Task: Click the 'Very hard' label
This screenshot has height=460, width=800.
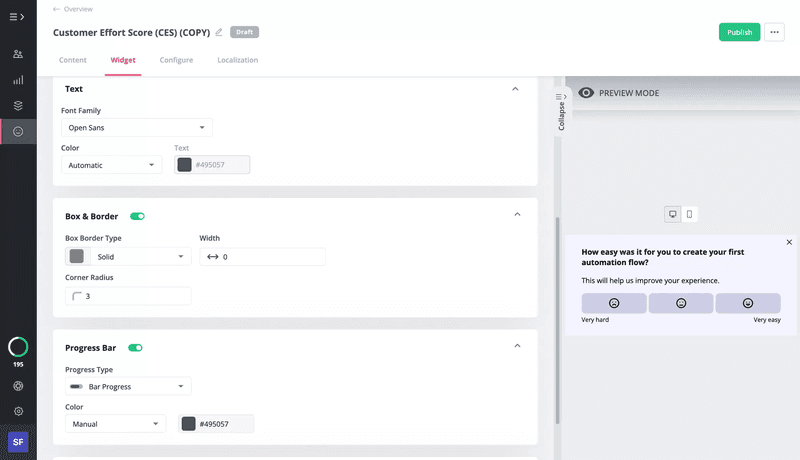Action: 595,320
